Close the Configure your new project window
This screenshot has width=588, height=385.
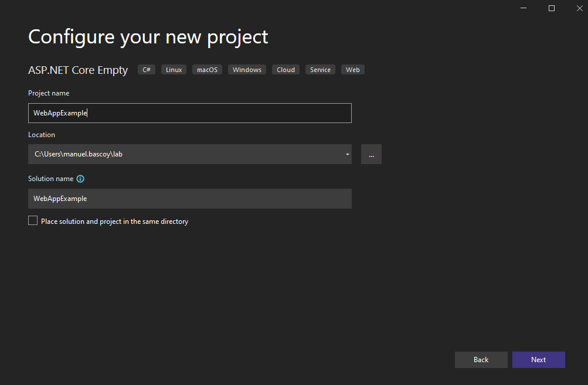click(x=579, y=8)
